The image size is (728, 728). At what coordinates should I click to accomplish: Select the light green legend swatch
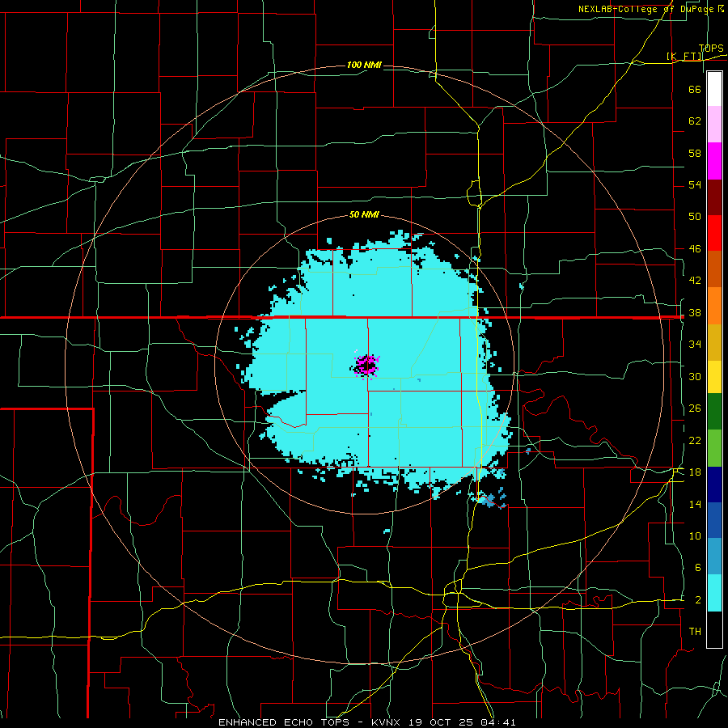(x=714, y=448)
